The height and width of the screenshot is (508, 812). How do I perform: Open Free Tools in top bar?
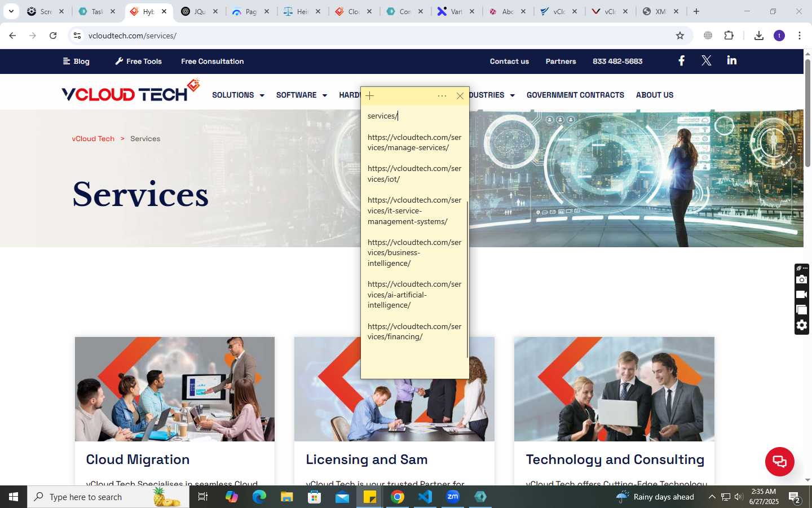138,61
